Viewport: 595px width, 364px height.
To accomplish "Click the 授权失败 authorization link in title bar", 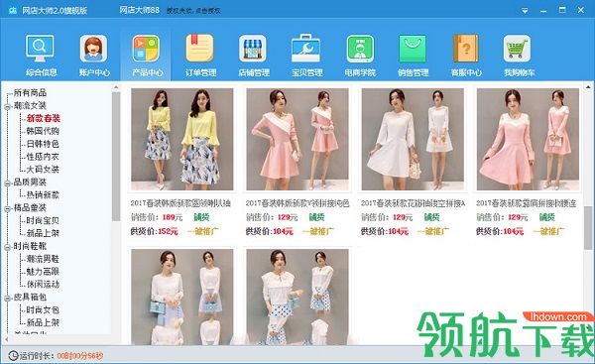I will [x=193, y=11].
